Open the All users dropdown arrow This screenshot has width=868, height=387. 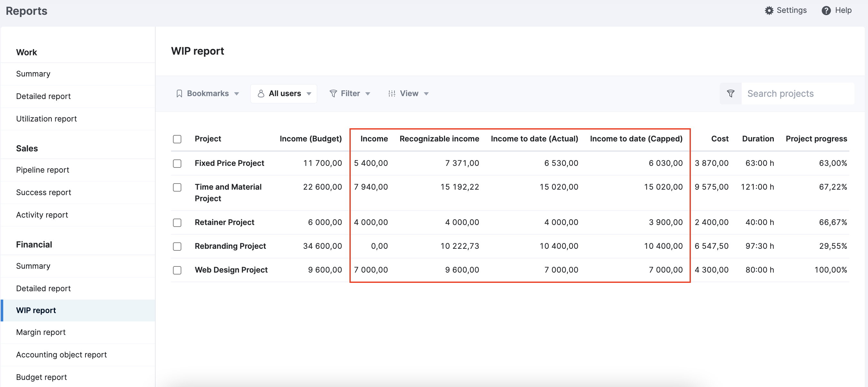click(309, 94)
